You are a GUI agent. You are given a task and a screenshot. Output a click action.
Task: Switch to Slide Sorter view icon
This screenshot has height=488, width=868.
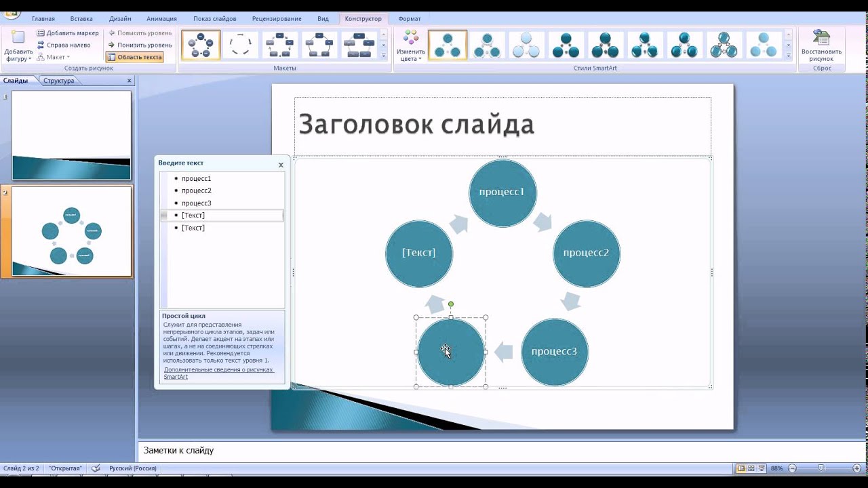coord(751,468)
